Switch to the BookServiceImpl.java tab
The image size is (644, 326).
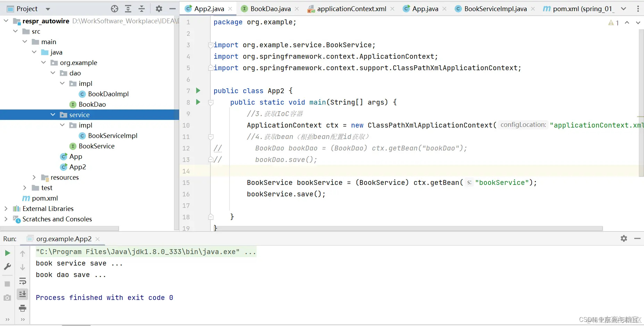(495, 9)
